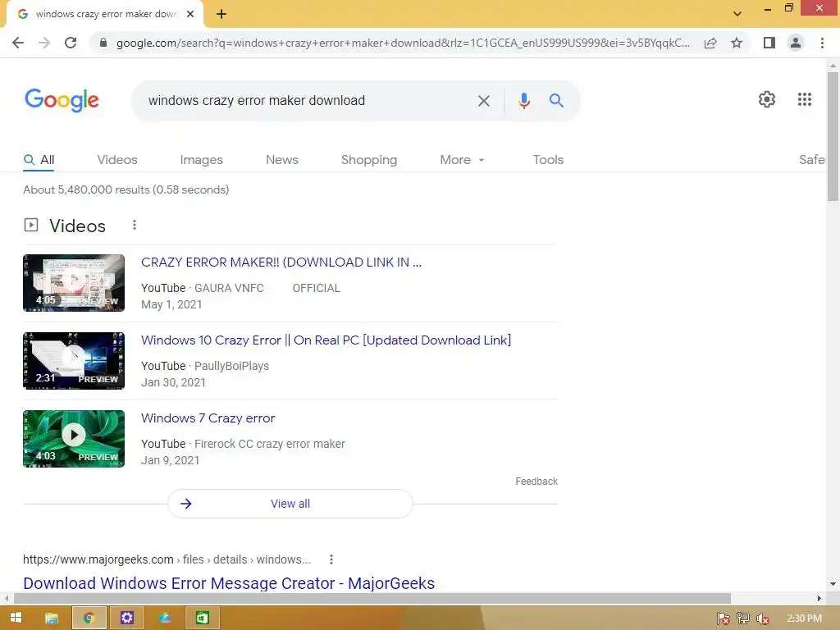Click the Action Center flag tray icon
Image resolution: width=840 pixels, height=630 pixels.
(724, 619)
